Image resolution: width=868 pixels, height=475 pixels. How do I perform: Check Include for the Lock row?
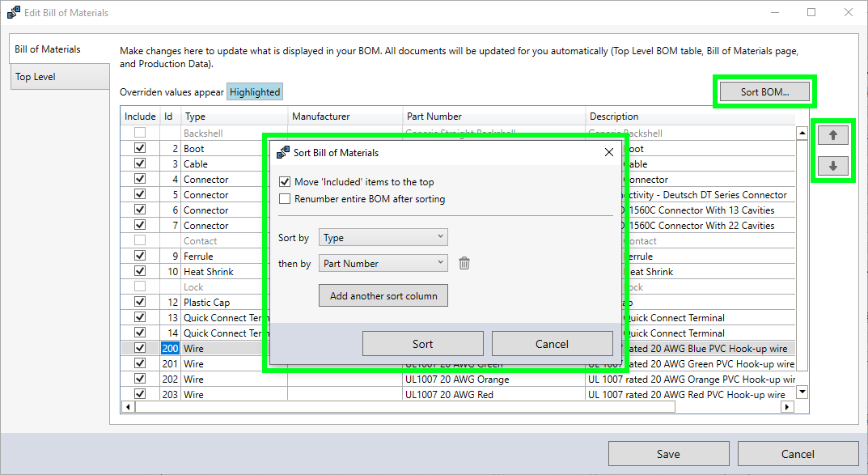[140, 286]
